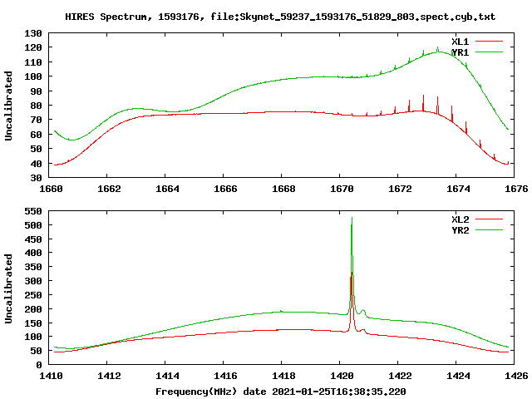Click the 1664 x-axis tick label
This screenshot has height=399, width=532.
click(x=167, y=189)
